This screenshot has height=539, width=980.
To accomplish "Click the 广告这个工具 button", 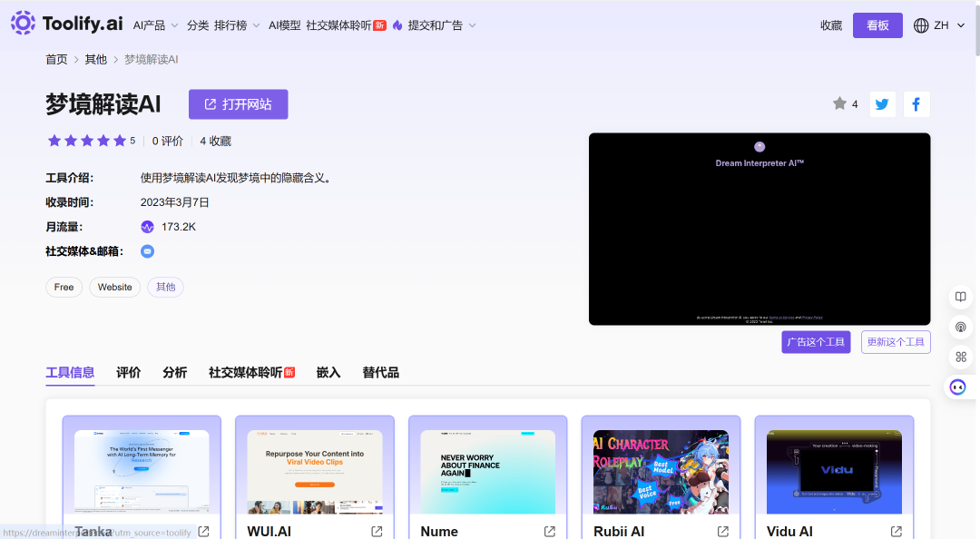I will [816, 342].
